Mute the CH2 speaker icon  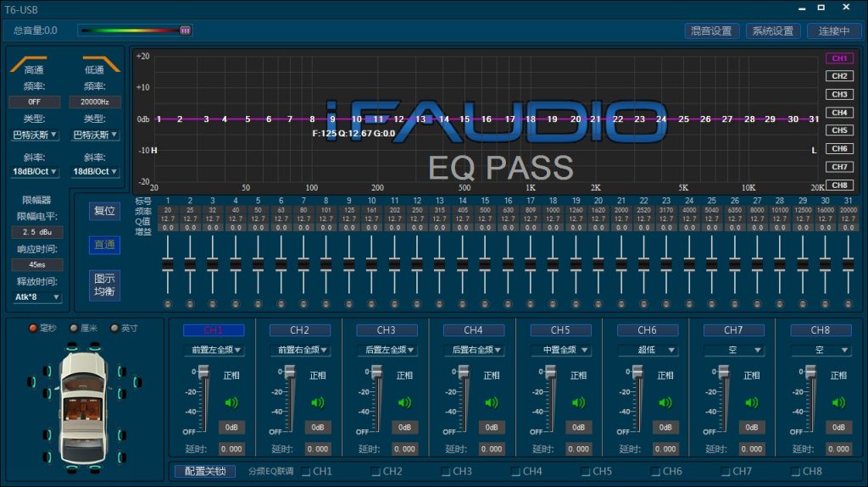(318, 402)
